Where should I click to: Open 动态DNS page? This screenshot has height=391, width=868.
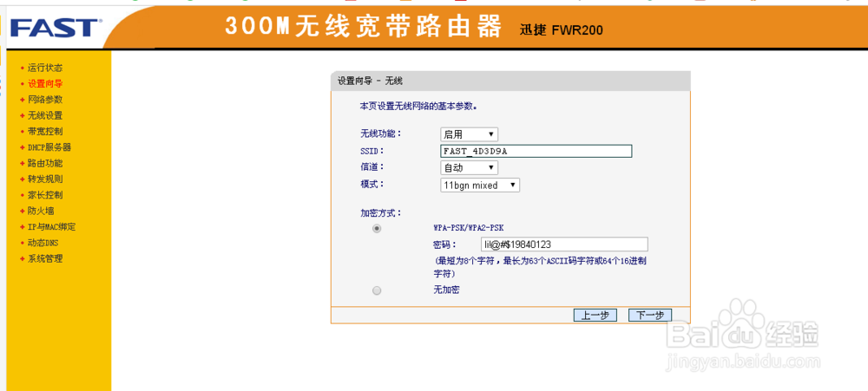click(43, 243)
